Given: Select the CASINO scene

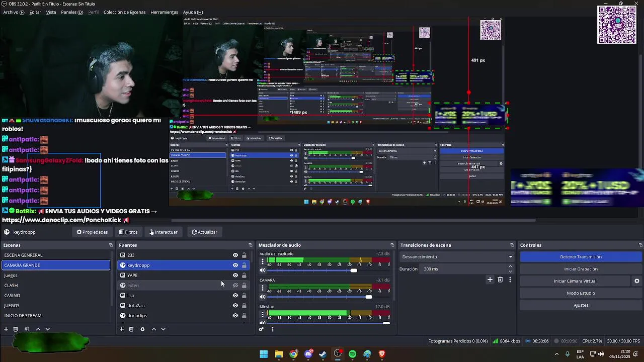Looking at the screenshot, I should pyautogui.click(x=55, y=296).
